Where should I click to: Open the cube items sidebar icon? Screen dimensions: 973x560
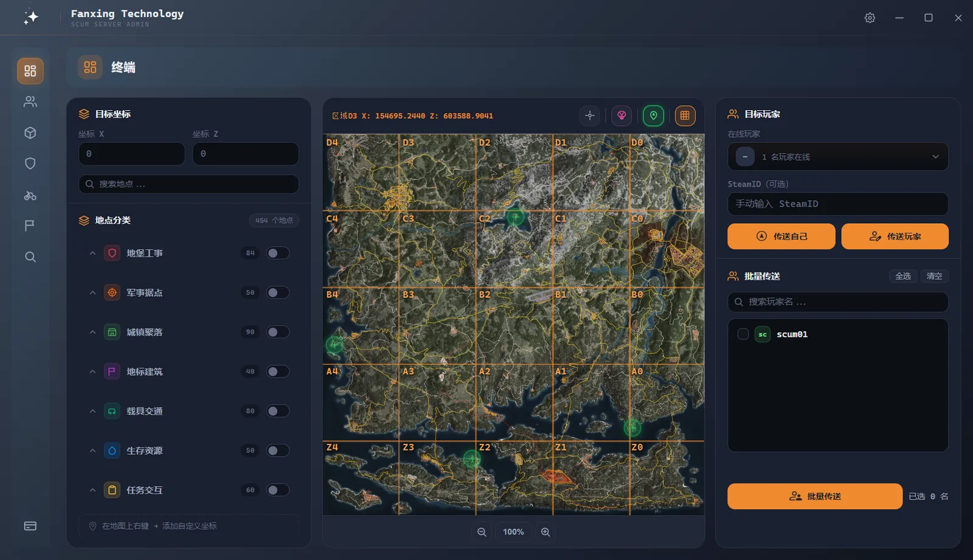point(30,133)
